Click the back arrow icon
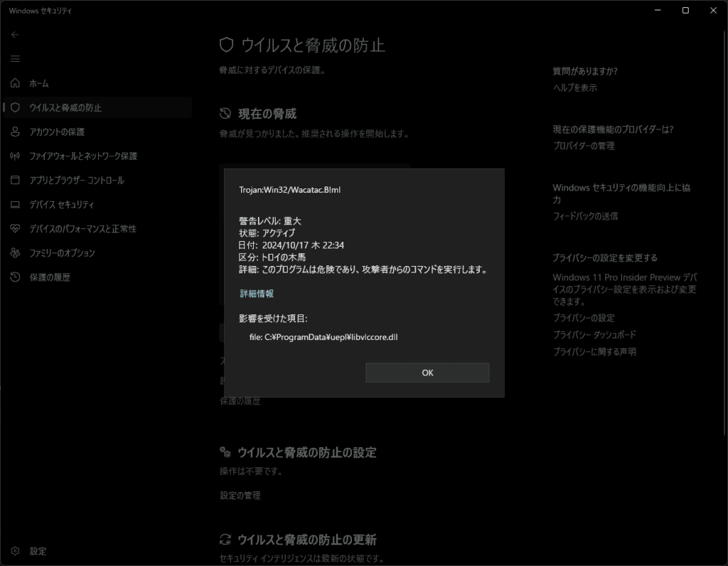Viewport: 728px width, 566px height. pyautogui.click(x=15, y=34)
